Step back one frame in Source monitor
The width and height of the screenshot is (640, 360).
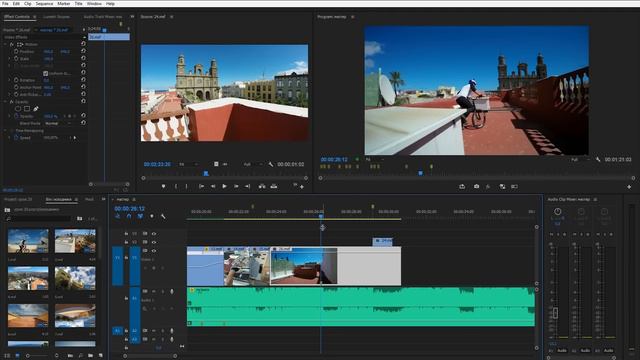[213, 186]
